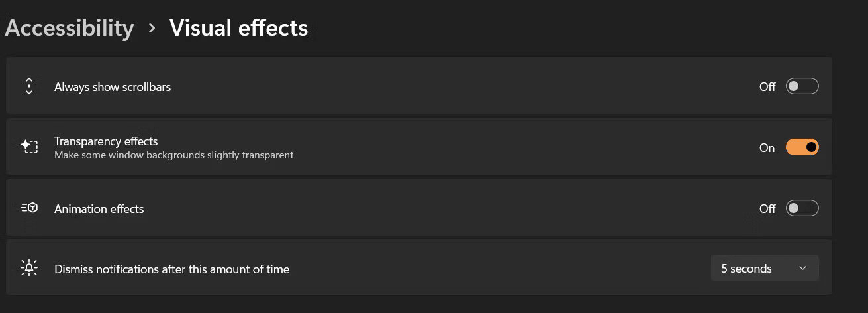Click the Off status text beside Animation toggle
Image resolution: width=868 pixels, height=313 pixels.
tap(767, 209)
